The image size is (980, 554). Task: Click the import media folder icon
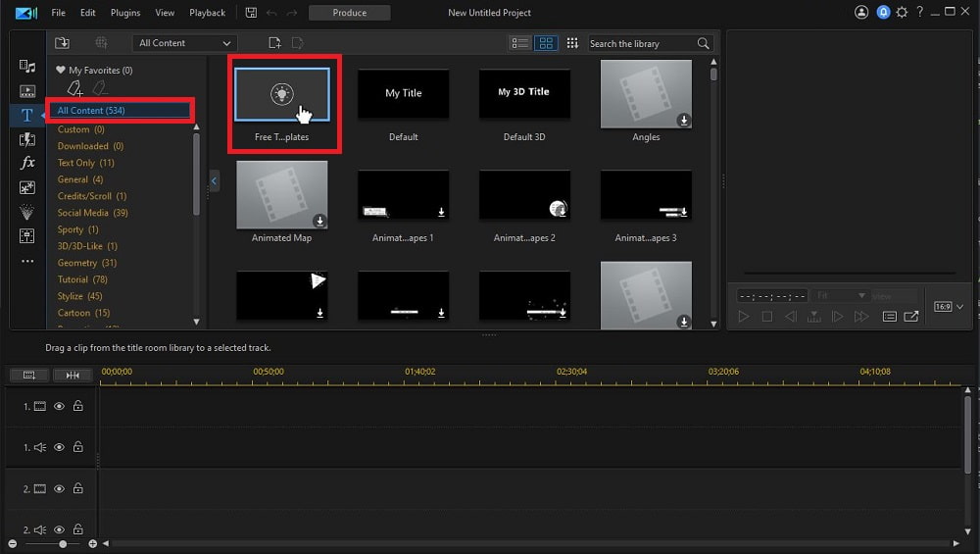click(62, 42)
